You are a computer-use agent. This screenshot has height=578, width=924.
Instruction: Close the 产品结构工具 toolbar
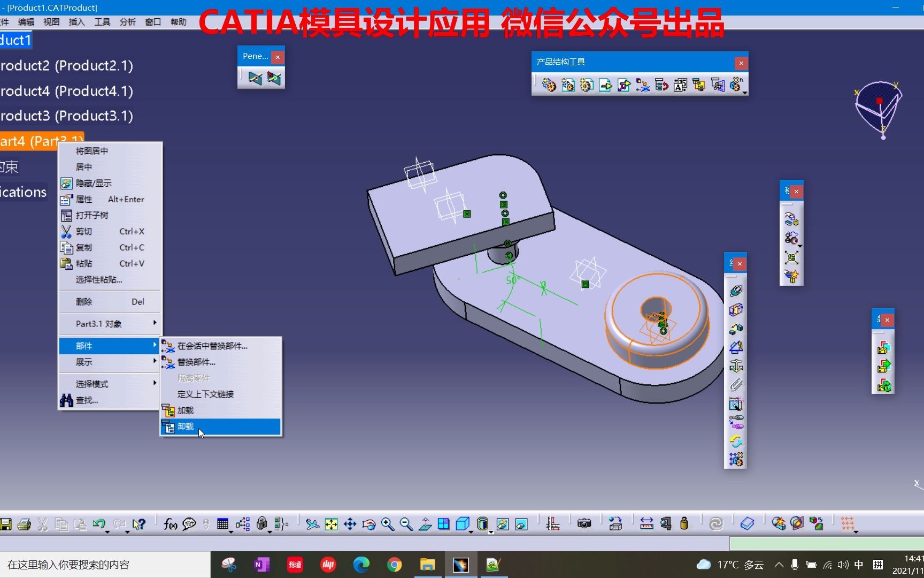point(741,63)
